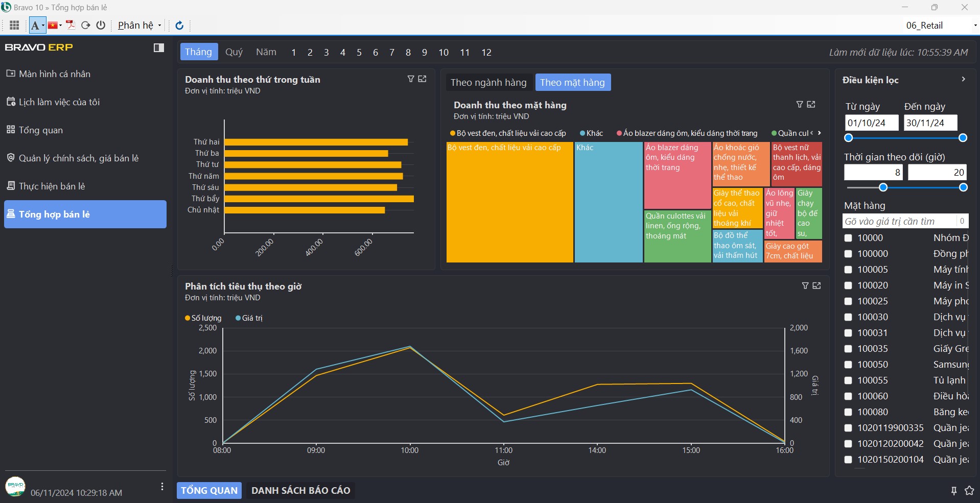Switch to the Quý period tab
The image size is (980, 503).
pos(234,52)
